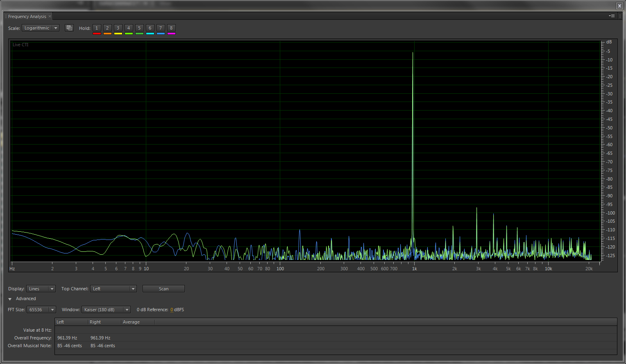The height and width of the screenshot is (364, 626).
Task: Click the cyan swatch under Hold 6
Action: click(150, 34)
